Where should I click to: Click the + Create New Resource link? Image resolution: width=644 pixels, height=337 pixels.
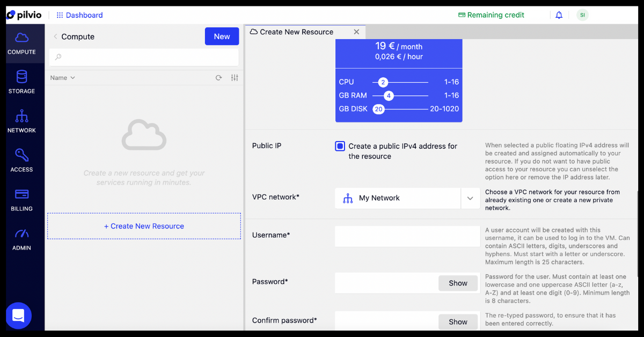click(144, 226)
